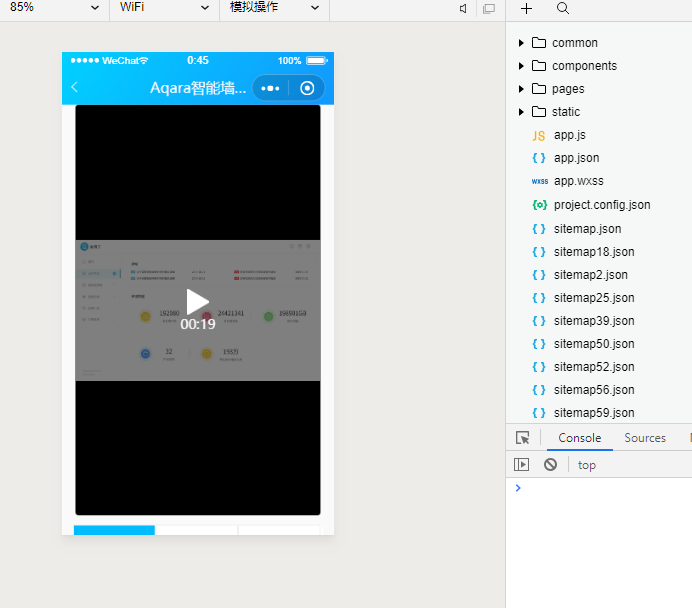Viewport: 692px width, 608px height.
Task: Expand the static folder arrow
Action: point(521,112)
